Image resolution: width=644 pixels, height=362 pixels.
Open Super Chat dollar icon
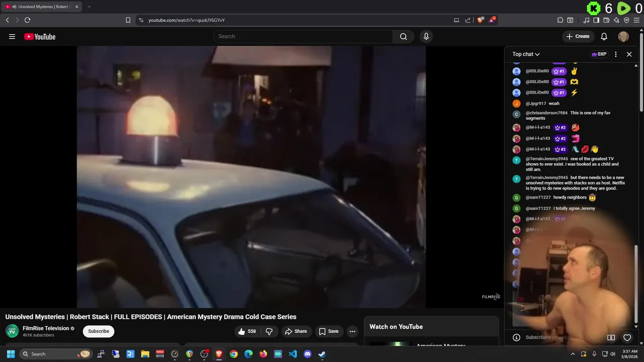[x=611, y=337]
